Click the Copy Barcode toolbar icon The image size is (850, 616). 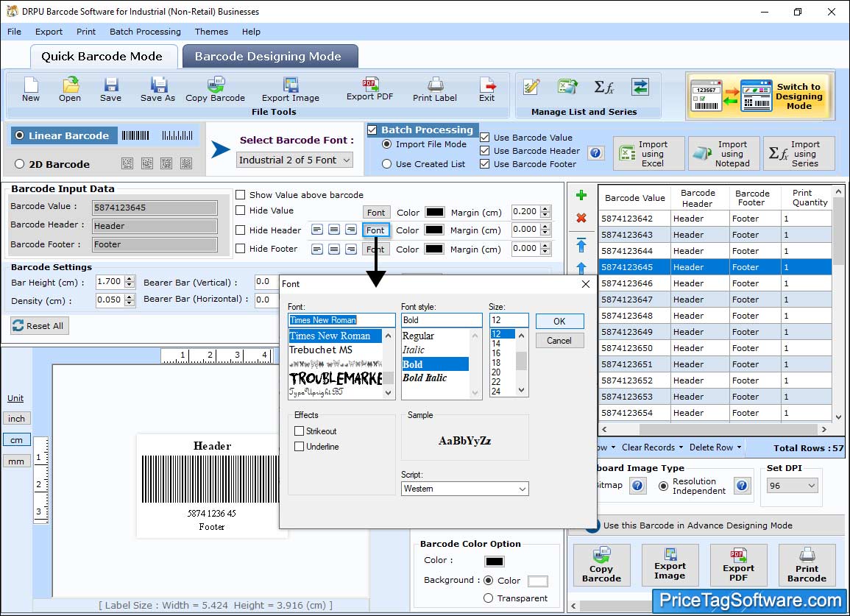click(215, 90)
